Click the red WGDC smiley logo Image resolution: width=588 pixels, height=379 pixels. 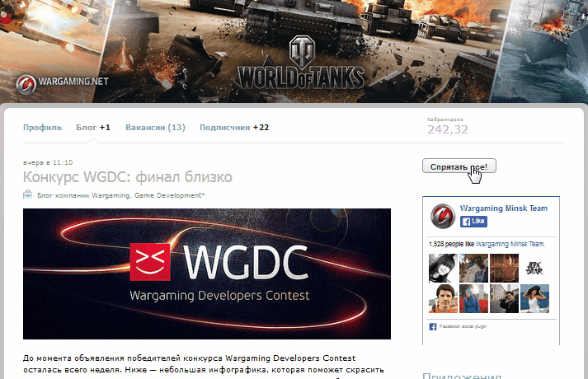(x=150, y=262)
